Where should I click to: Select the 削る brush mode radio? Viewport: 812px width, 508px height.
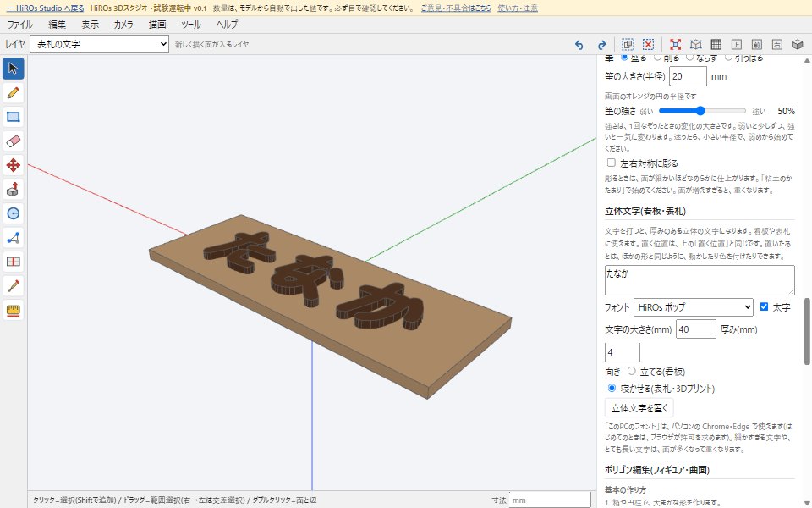tap(657, 57)
